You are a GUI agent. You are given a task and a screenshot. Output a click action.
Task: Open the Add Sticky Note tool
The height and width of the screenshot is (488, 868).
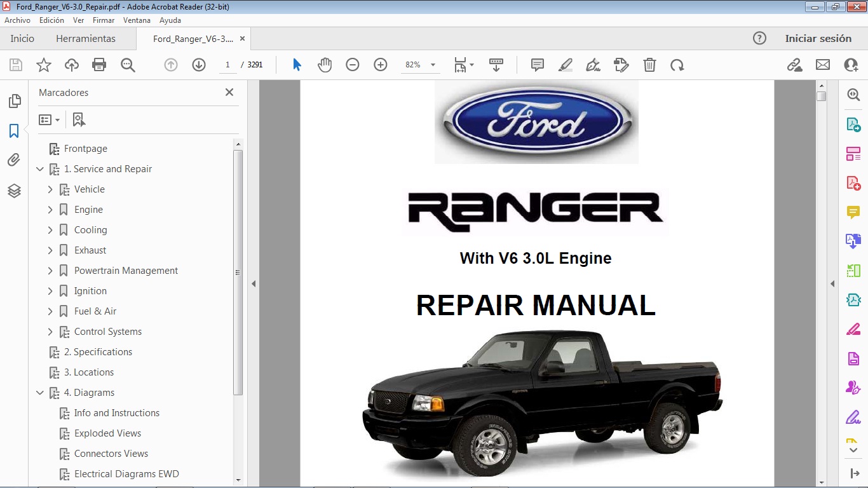[537, 64]
